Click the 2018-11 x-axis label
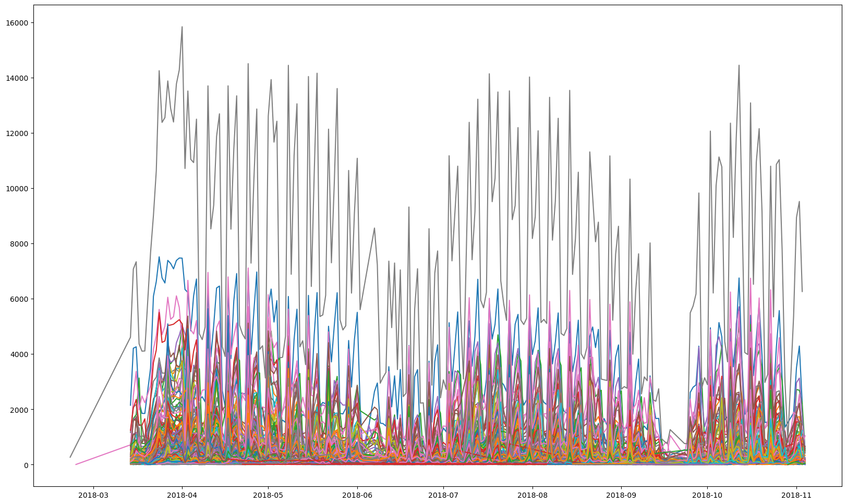The height and width of the screenshot is (504, 847). point(796,495)
